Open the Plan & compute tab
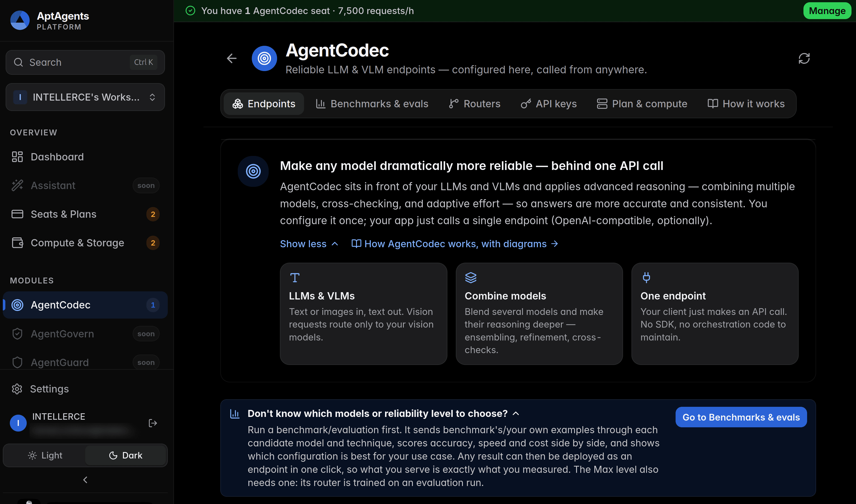The height and width of the screenshot is (504, 856). coord(642,104)
